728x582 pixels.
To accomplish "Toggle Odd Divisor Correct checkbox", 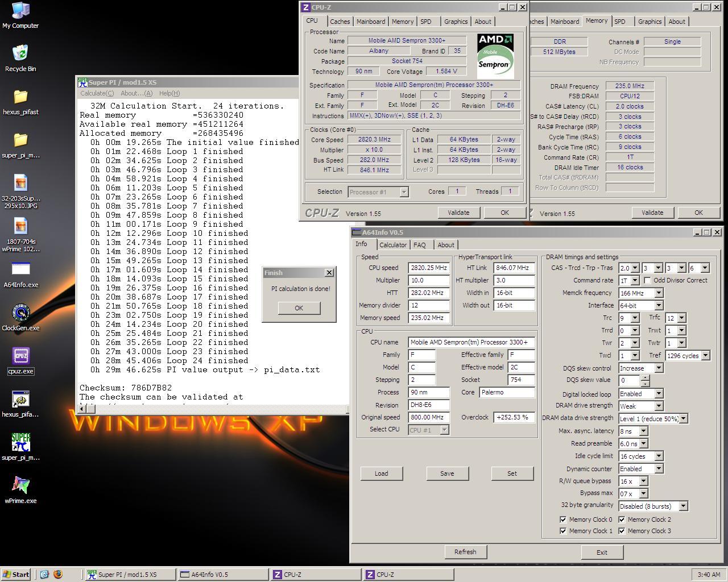I will click(647, 280).
